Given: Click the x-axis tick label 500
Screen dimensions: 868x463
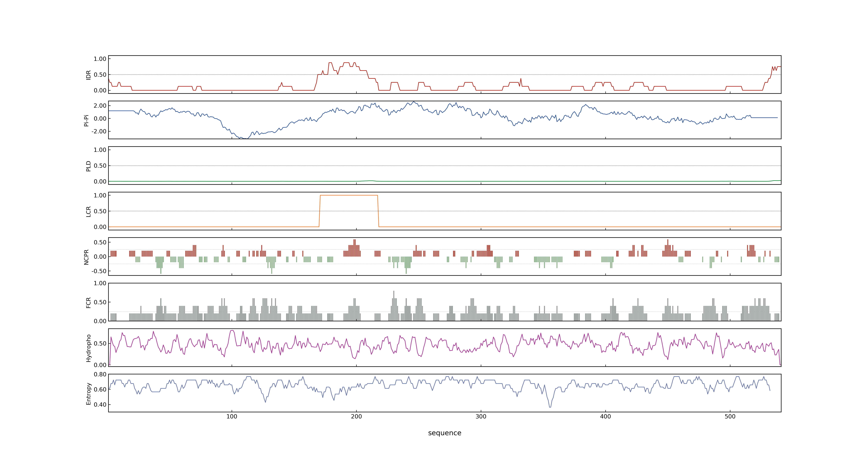Looking at the screenshot, I should [x=730, y=416].
